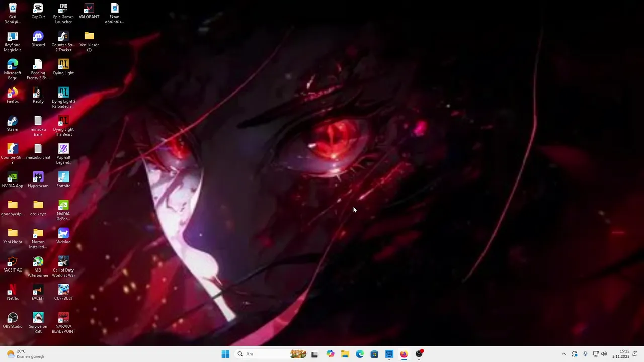The height and width of the screenshot is (362, 644).
Task: Switch to OBS Studio in the taskbar
Action: [x=419, y=354]
